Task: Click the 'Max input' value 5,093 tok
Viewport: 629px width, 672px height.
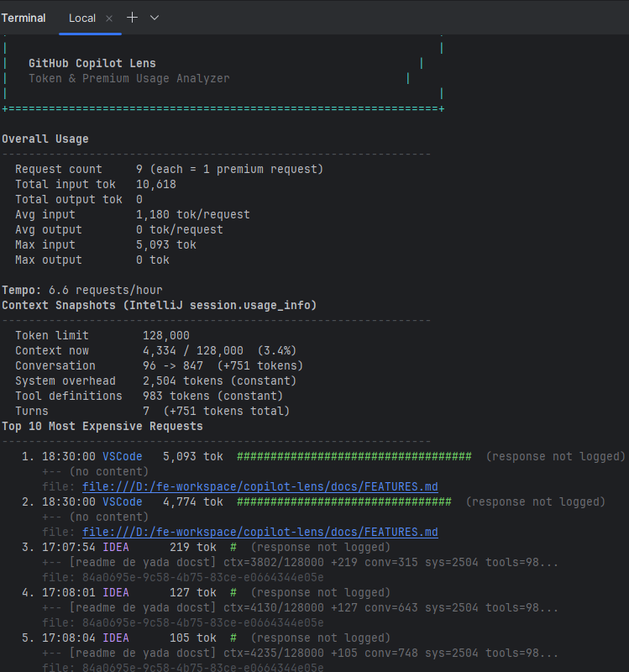Action: 165,244
